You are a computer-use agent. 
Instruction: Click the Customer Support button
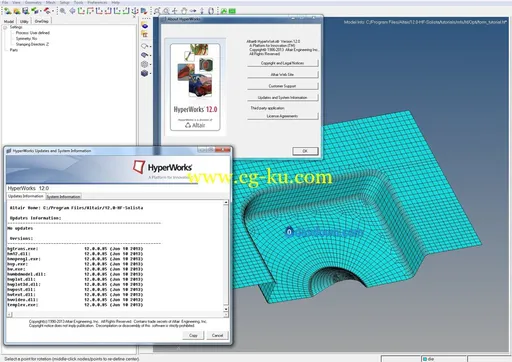tap(283, 86)
